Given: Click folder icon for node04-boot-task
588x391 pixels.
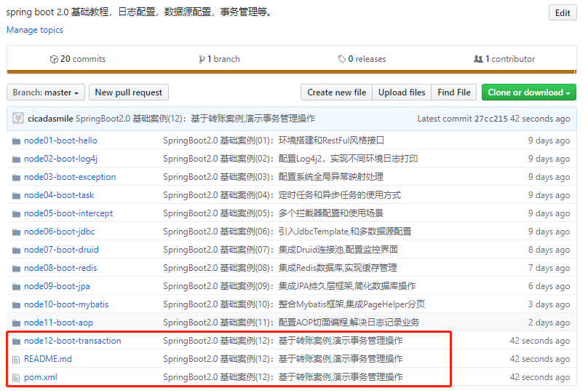Looking at the screenshot, I should coord(16,196).
